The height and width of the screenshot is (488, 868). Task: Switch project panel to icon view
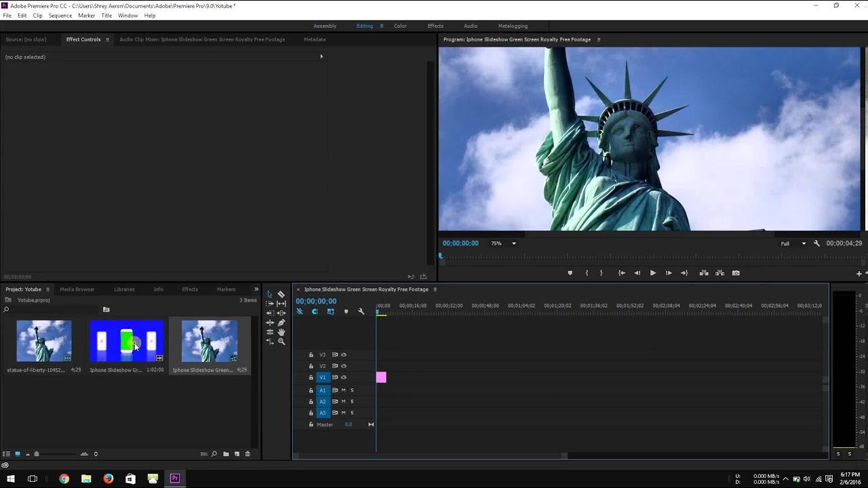(x=18, y=454)
